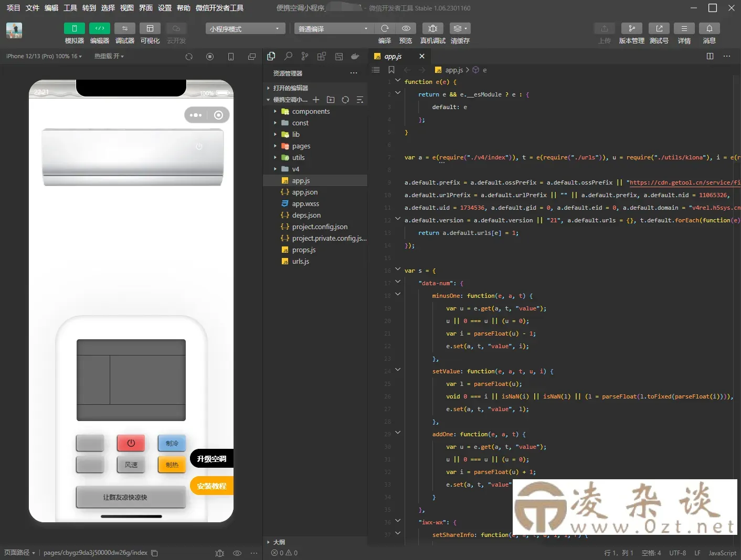This screenshot has width=741, height=560.
Task: Click the 制冷 cooling button
Action: click(172, 443)
